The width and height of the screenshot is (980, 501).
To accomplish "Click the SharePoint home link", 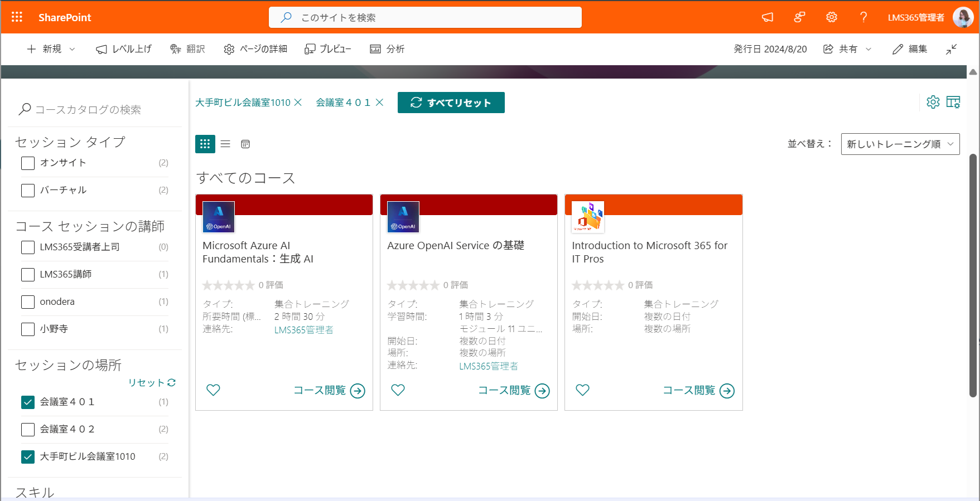I will click(65, 17).
